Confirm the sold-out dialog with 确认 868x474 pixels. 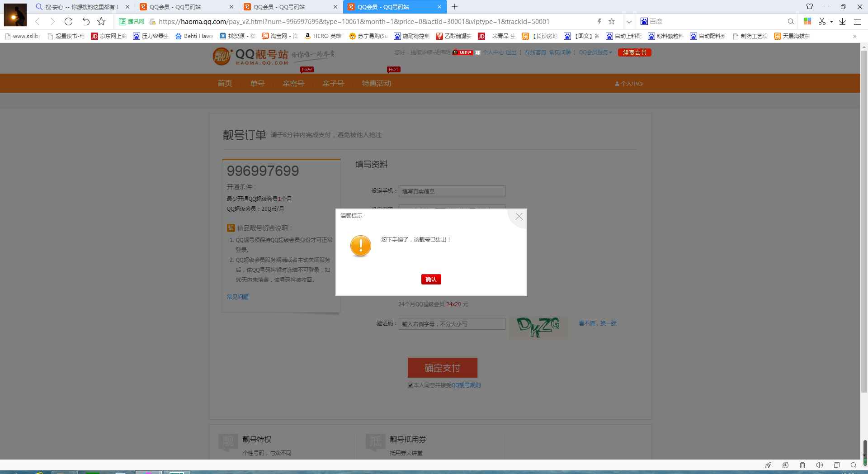(x=431, y=280)
